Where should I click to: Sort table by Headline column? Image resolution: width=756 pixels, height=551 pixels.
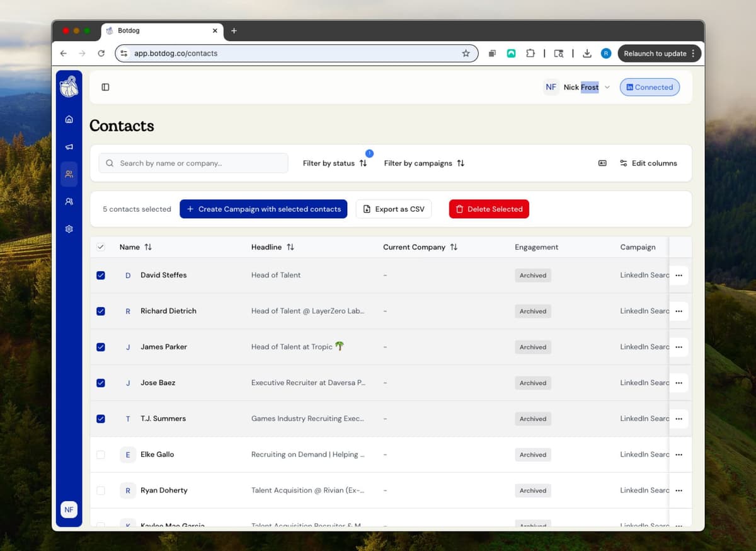[x=273, y=247]
